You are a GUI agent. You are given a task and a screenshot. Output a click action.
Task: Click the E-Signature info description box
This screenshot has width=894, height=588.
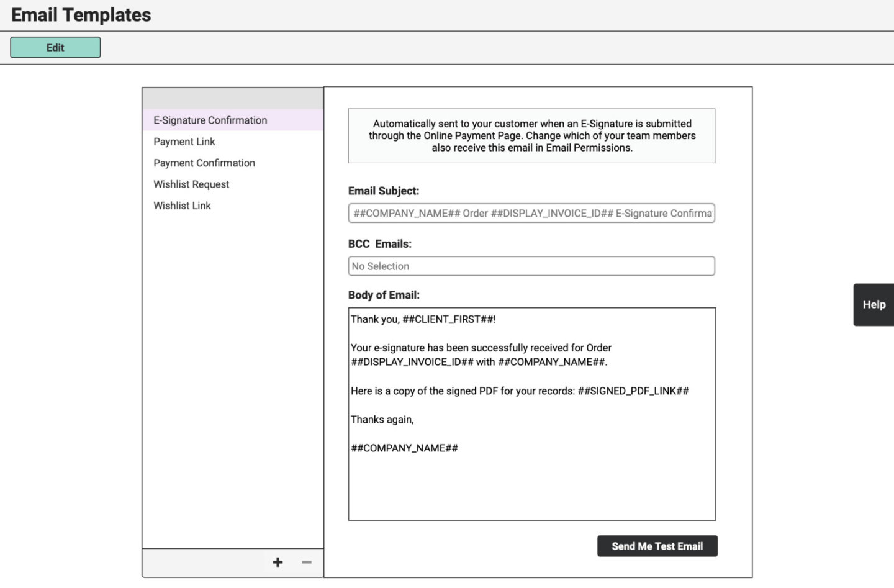[531, 135]
